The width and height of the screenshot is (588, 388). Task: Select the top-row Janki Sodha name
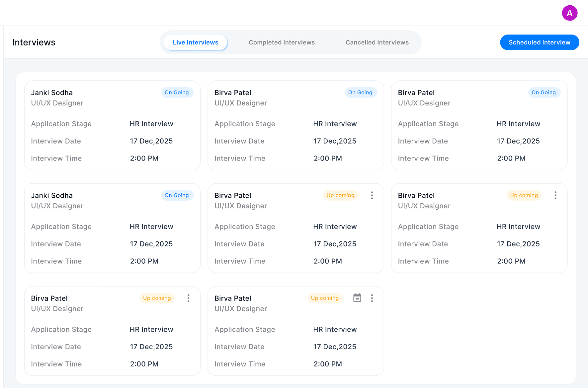[52, 93]
